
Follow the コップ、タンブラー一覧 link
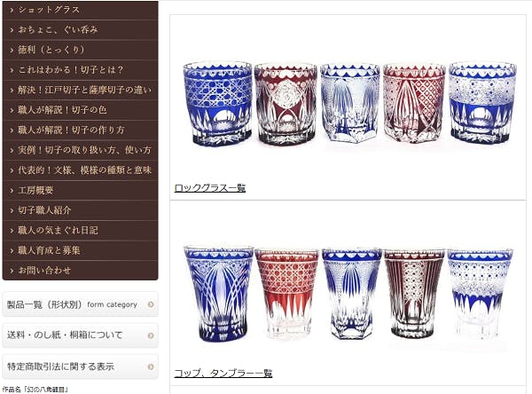pos(223,373)
